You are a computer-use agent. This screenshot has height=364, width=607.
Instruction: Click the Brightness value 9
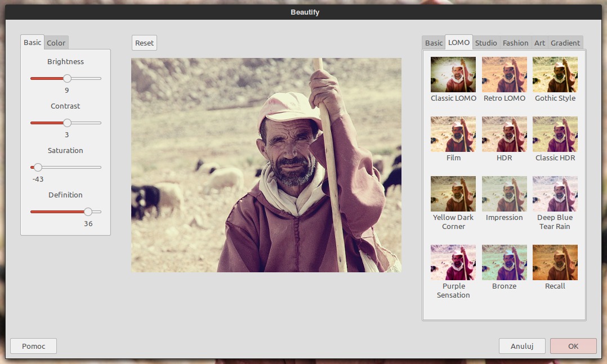(x=67, y=90)
